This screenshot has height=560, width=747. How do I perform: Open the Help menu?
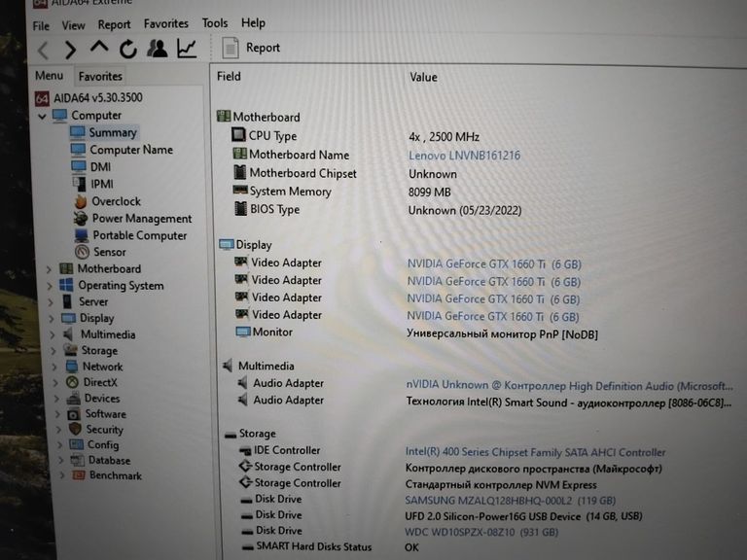pos(253,23)
